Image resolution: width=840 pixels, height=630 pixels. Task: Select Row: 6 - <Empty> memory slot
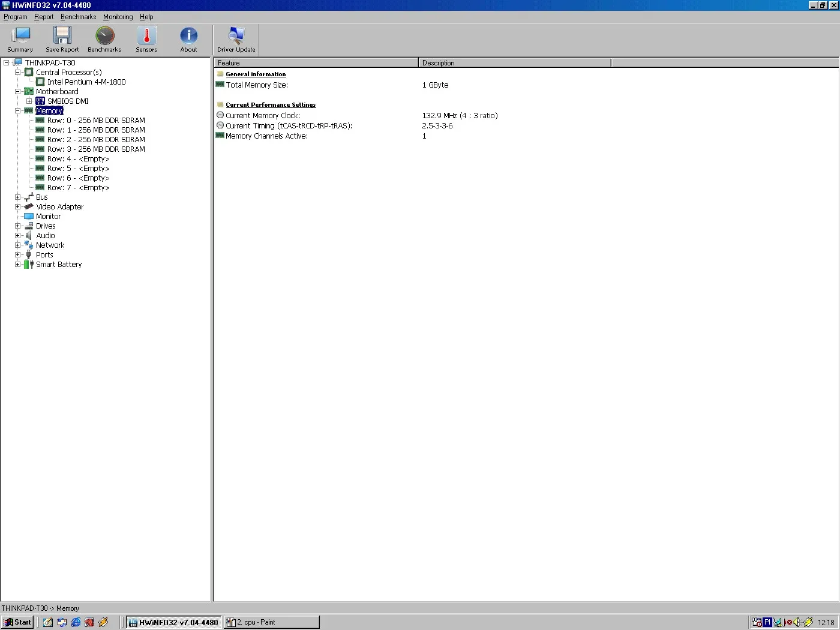coord(78,178)
